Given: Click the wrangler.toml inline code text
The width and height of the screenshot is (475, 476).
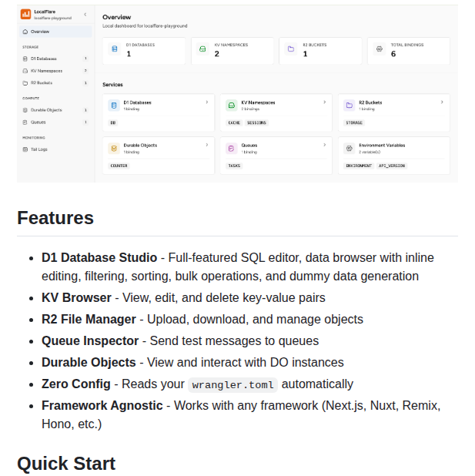Looking at the screenshot, I should (x=234, y=384).
